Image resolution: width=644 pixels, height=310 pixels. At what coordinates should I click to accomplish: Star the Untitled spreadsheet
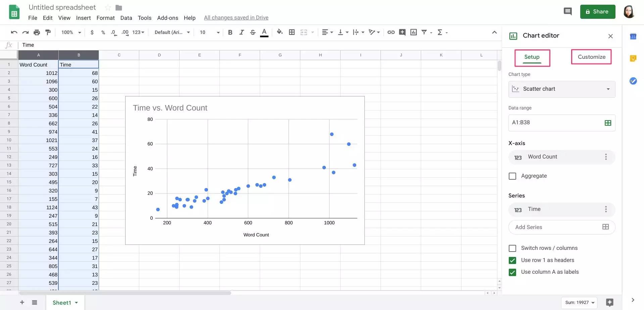click(108, 7)
